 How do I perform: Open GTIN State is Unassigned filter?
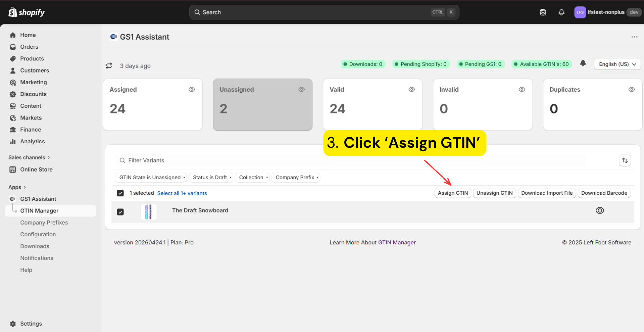click(151, 178)
